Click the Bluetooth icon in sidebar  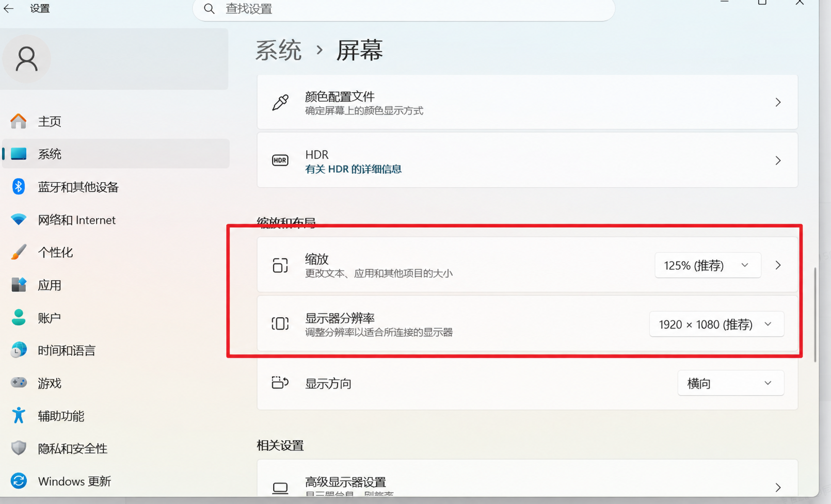point(19,187)
